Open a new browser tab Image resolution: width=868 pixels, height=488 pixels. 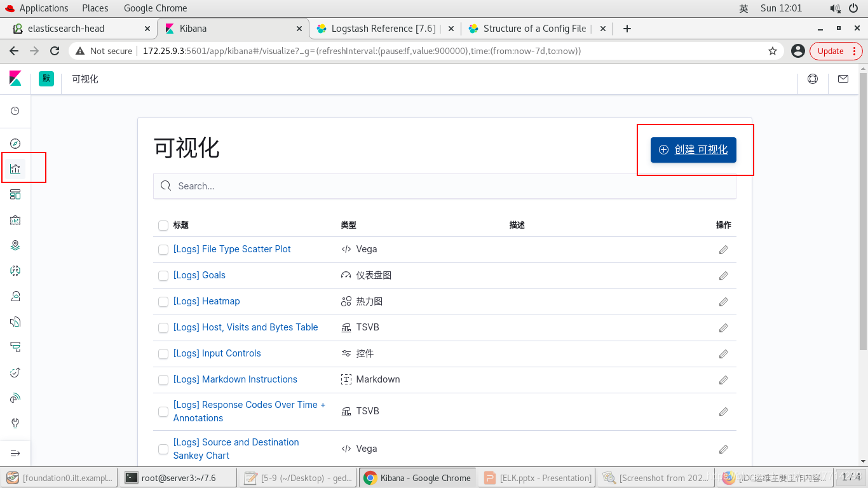coord(627,29)
